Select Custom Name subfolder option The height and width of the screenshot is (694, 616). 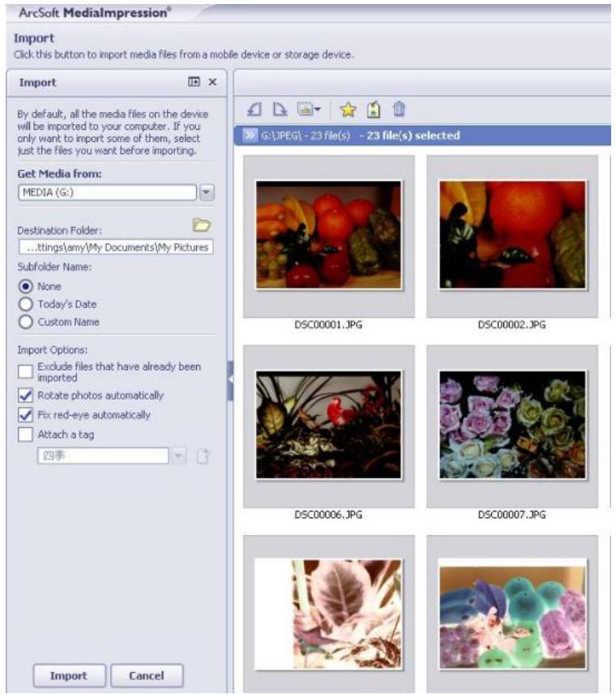click(x=26, y=322)
